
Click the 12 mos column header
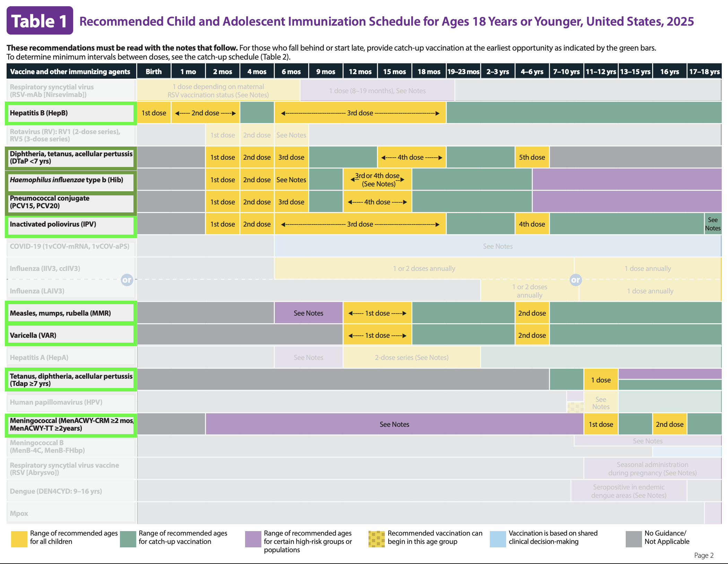click(360, 72)
